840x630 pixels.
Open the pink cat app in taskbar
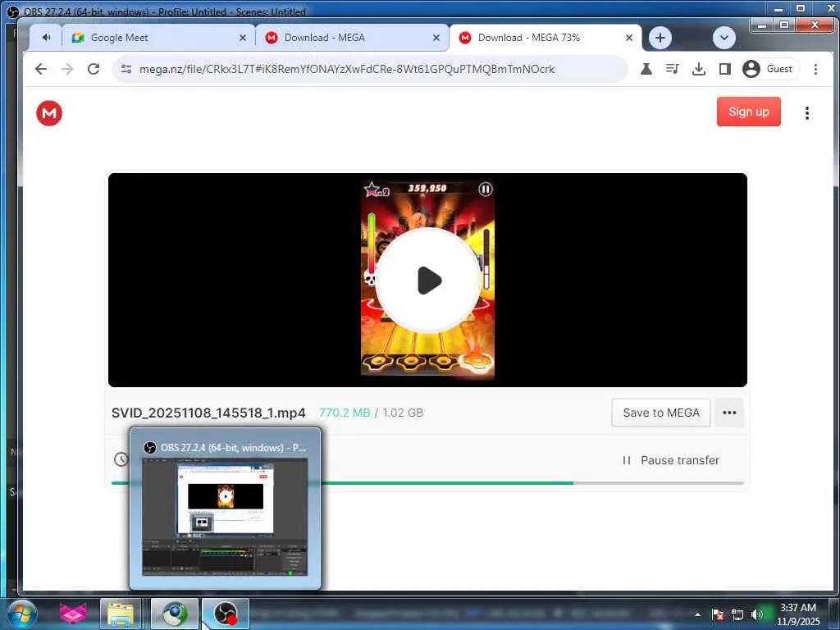pos(72,614)
